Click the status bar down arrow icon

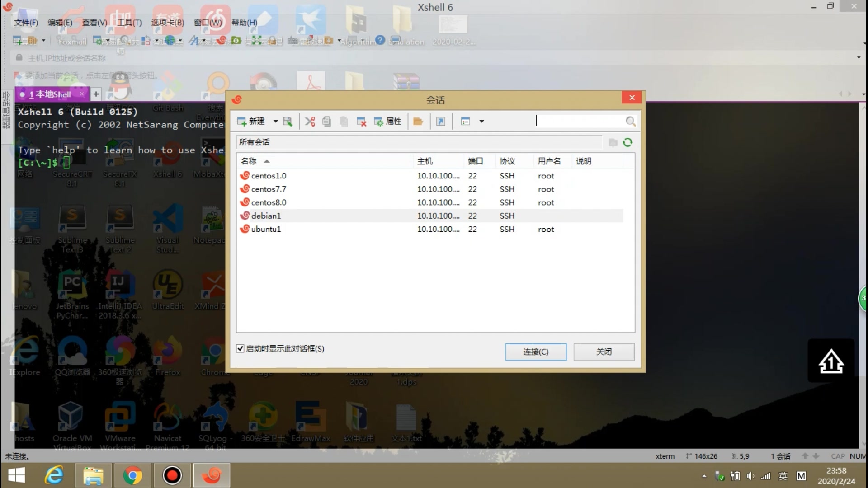(816, 456)
